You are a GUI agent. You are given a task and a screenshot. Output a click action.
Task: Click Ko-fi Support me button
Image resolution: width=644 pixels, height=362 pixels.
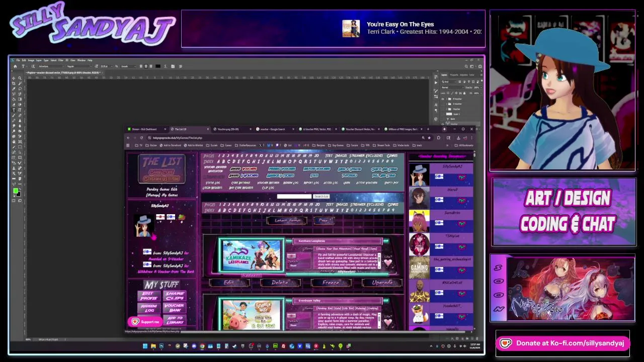click(x=145, y=322)
